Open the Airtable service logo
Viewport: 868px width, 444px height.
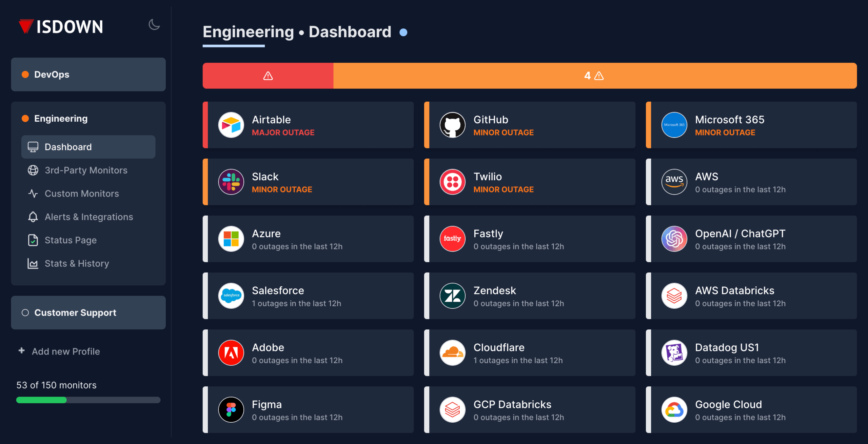tap(231, 125)
